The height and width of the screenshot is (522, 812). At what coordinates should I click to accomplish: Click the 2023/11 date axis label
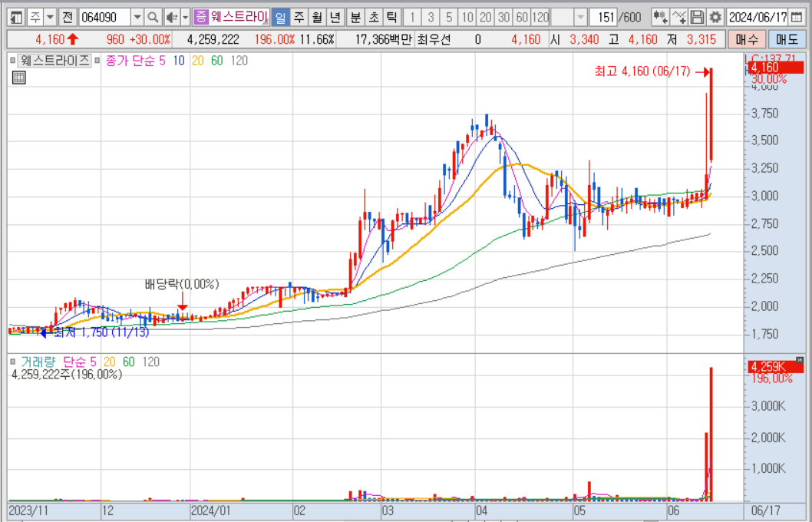pos(28,510)
